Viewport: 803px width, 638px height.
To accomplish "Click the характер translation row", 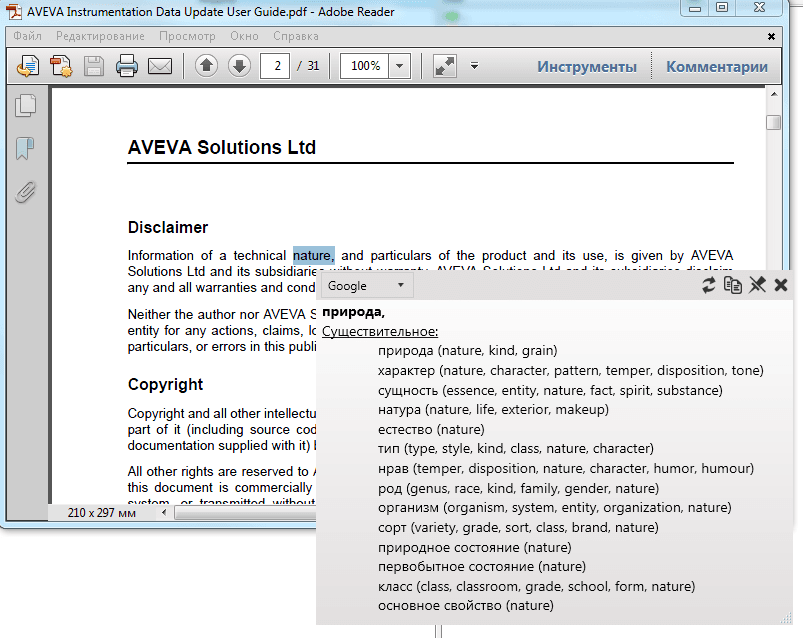I will 570,370.
